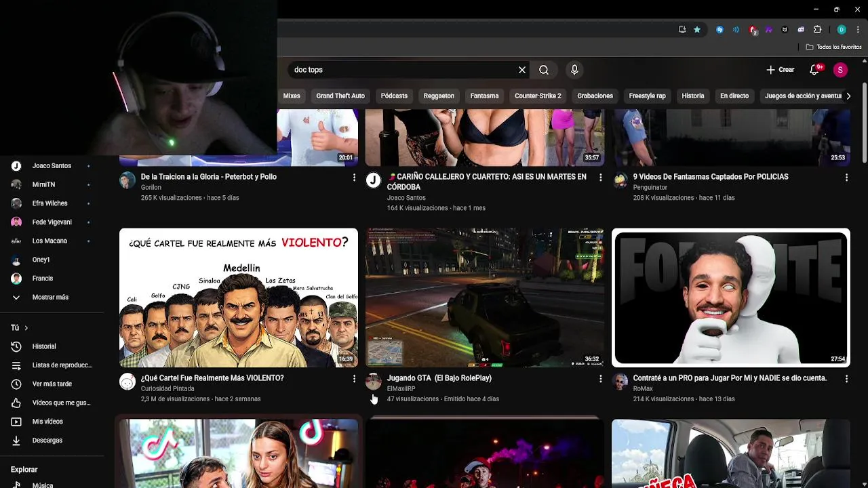The image size is (868, 488).
Task: Open Efra Wilches subscription in sidebar
Action: (52, 203)
